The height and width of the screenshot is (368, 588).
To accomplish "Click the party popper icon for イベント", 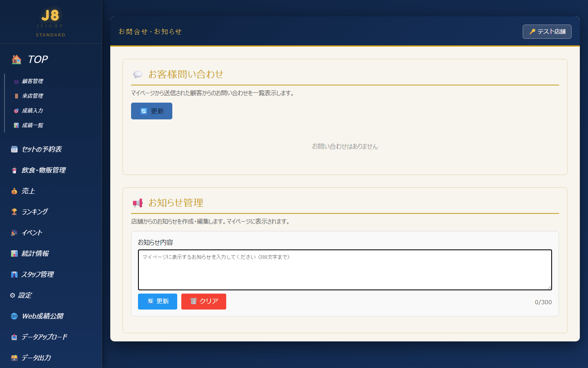I will pos(14,233).
